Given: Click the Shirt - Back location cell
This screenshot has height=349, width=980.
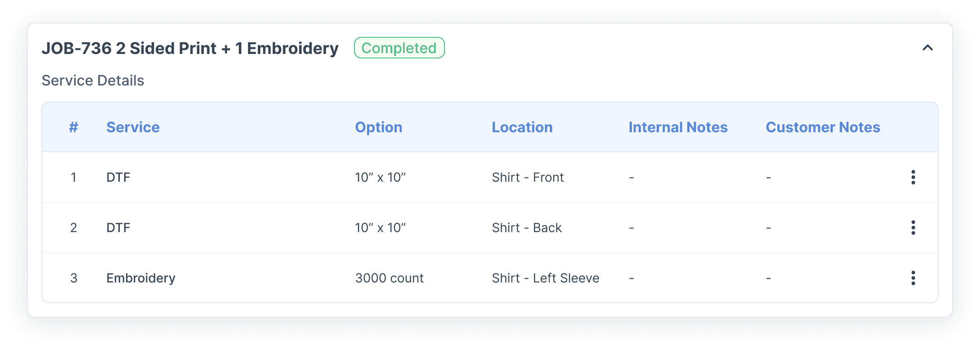Looking at the screenshot, I should pyautogui.click(x=526, y=228).
